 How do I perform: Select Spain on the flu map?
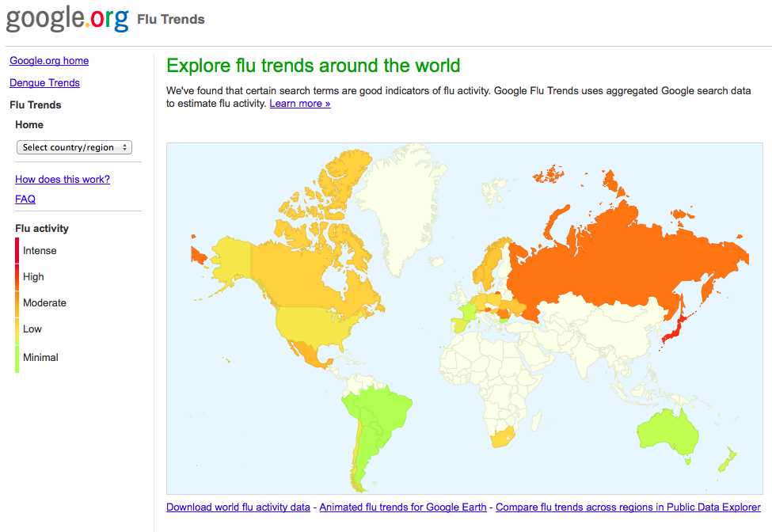click(461, 325)
